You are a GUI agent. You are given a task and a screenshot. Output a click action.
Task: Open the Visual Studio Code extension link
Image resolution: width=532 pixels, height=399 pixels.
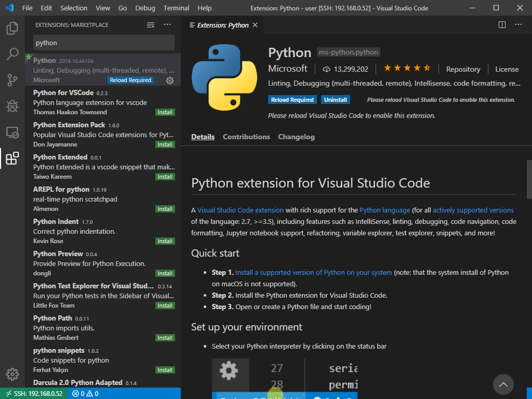click(x=241, y=210)
